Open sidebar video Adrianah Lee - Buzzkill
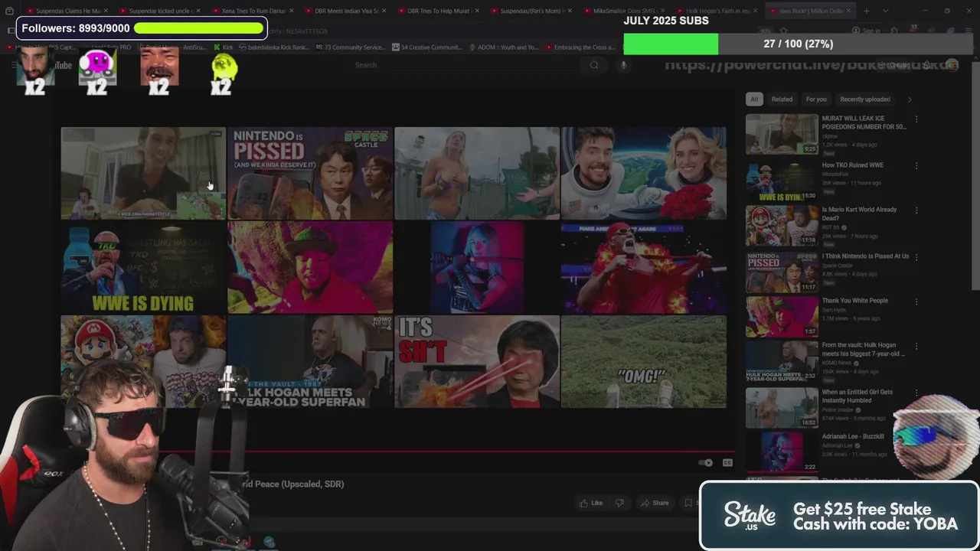 [853, 436]
